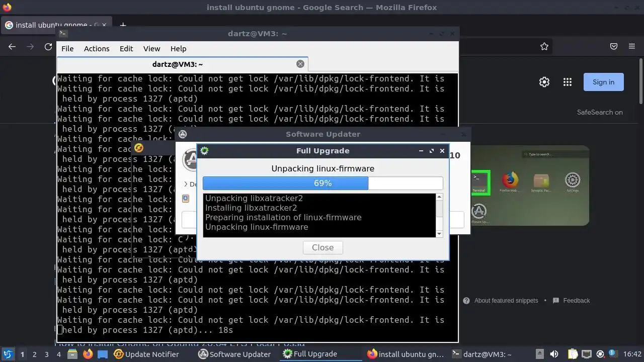Viewport: 644px width, 362px height.
Task: Open the panel application menu
Action: click(8, 354)
